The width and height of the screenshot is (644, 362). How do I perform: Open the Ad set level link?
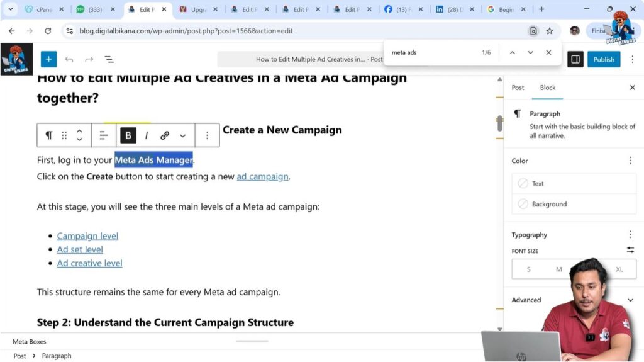click(x=80, y=250)
